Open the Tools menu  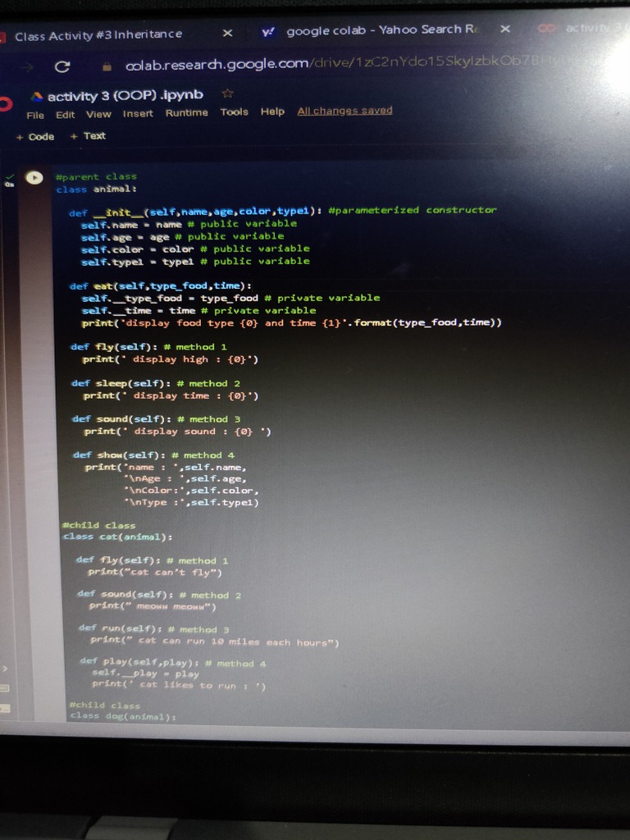tap(234, 112)
